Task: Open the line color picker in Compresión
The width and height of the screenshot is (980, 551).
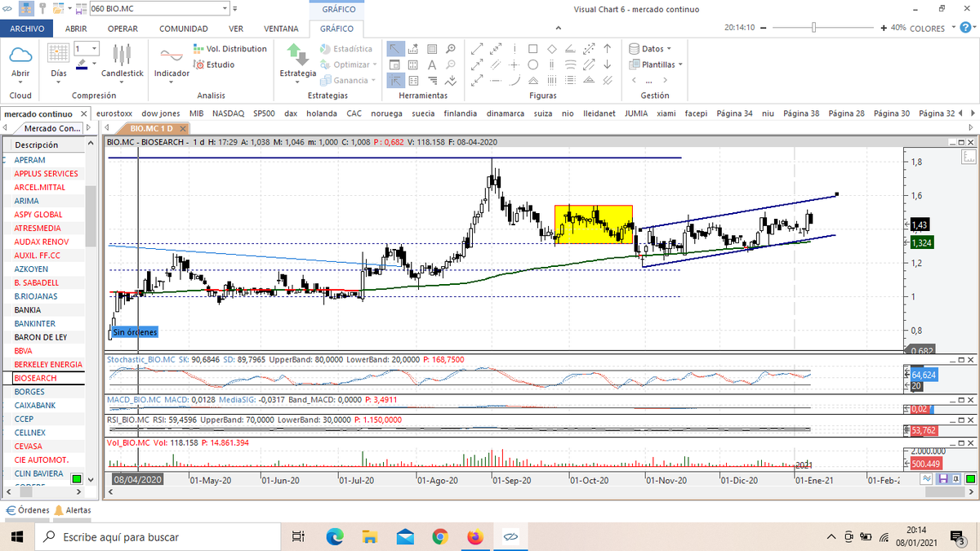Action: click(x=87, y=65)
